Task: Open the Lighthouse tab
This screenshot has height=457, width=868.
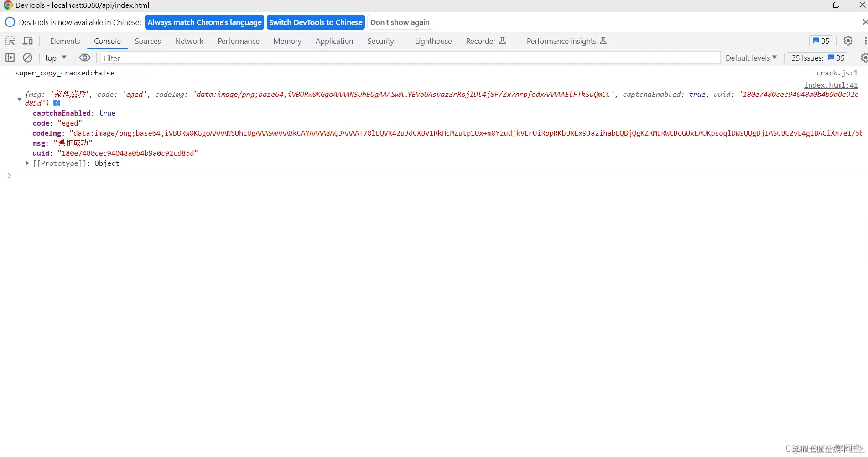Action: (x=433, y=41)
